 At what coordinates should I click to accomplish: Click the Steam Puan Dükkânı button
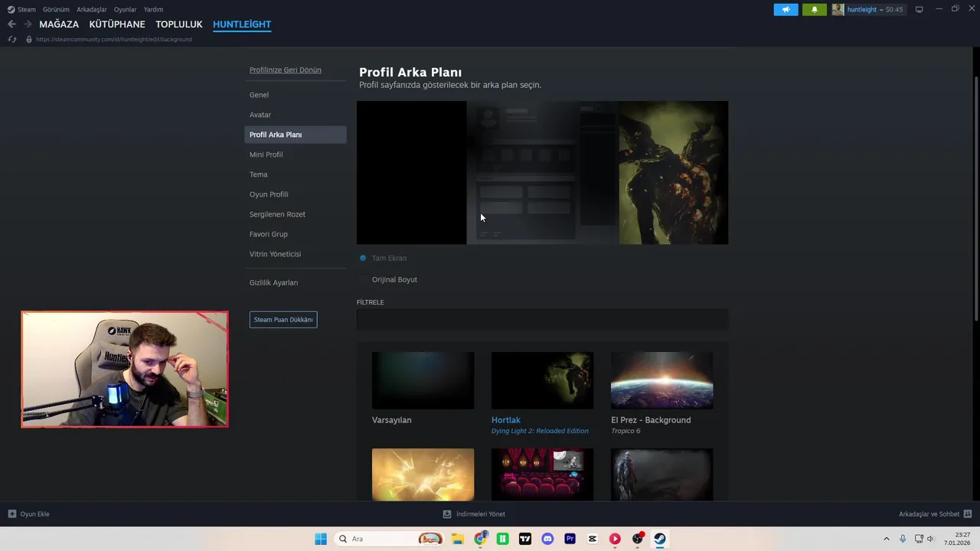(x=283, y=319)
